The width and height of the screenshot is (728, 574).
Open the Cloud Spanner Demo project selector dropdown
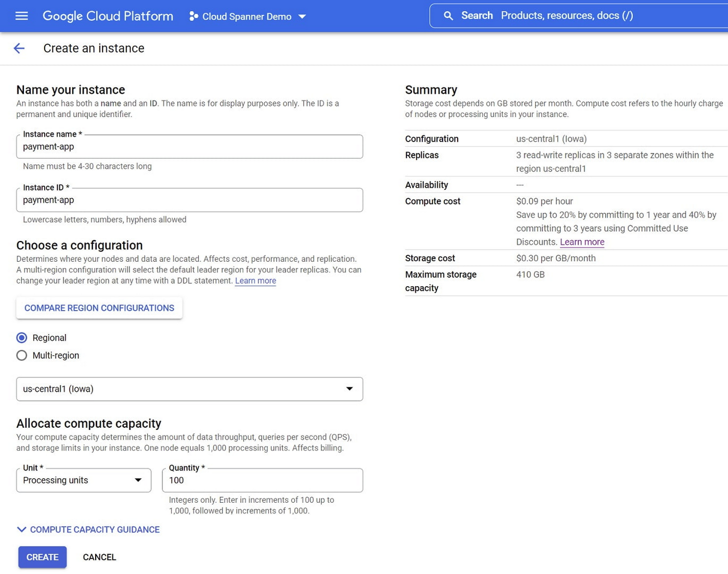coord(248,16)
